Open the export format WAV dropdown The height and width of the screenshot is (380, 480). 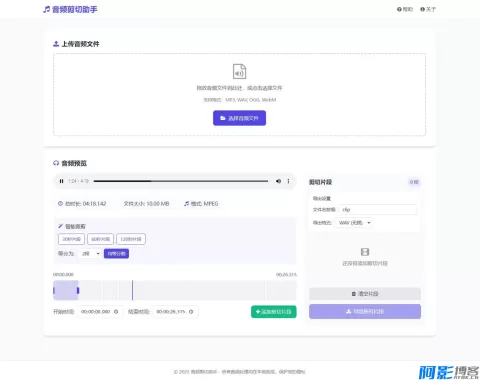[355, 223]
